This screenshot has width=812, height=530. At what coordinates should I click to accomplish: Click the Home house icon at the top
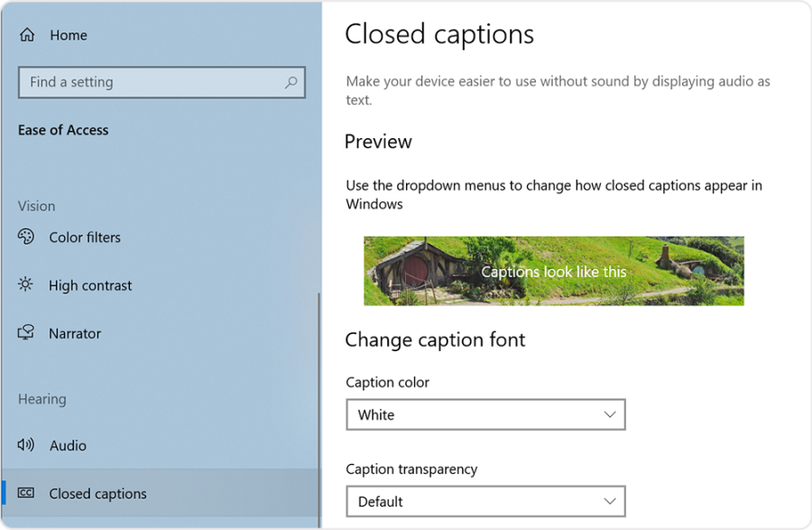(x=25, y=34)
